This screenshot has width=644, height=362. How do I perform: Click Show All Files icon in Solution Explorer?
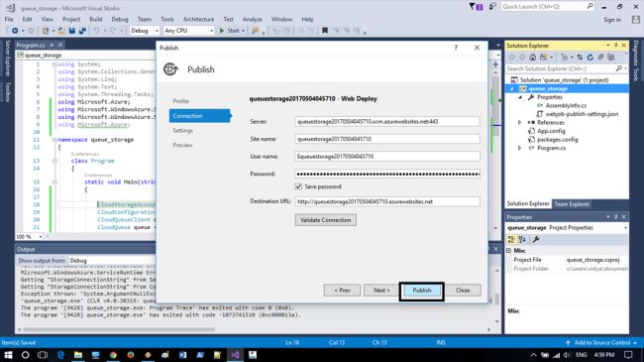pyautogui.click(x=611, y=58)
